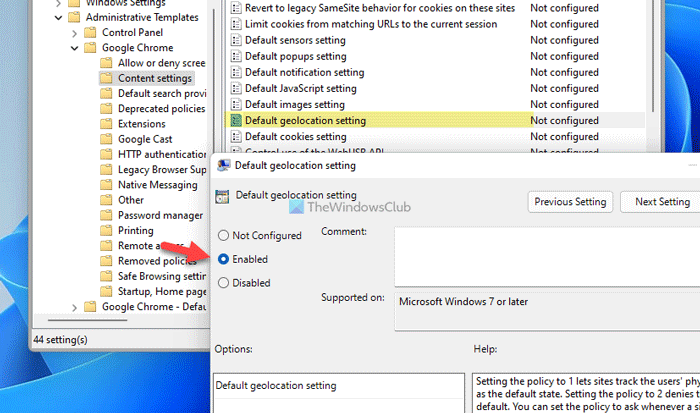Click the Default JavaScript setting policy icon
Image resolution: width=700 pixels, height=413 pixels.
point(236,88)
